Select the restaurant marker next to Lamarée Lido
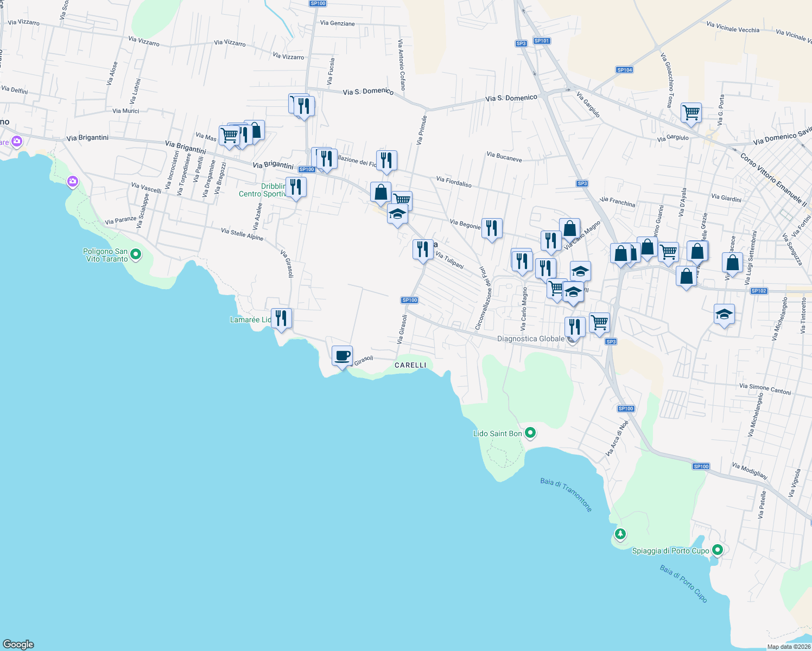This screenshot has width=812, height=651. pyautogui.click(x=281, y=317)
